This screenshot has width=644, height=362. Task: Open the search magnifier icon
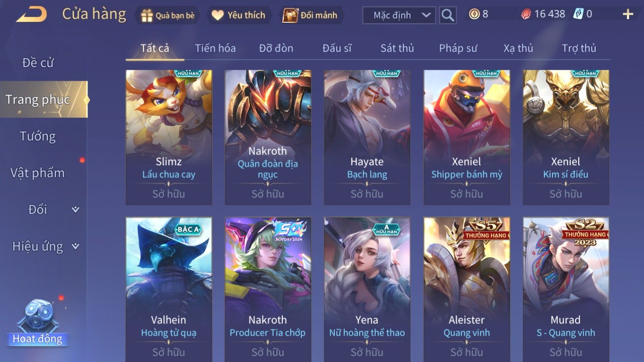point(448,15)
